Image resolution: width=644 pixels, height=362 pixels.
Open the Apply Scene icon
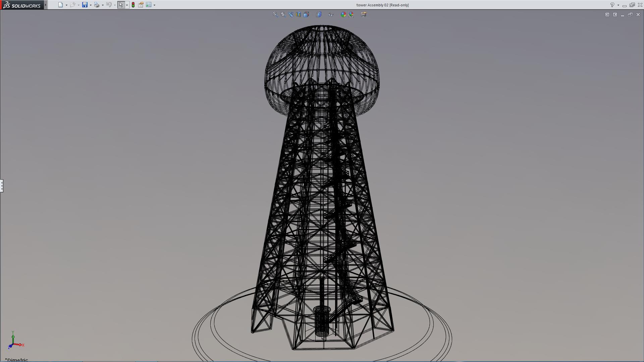click(x=351, y=14)
